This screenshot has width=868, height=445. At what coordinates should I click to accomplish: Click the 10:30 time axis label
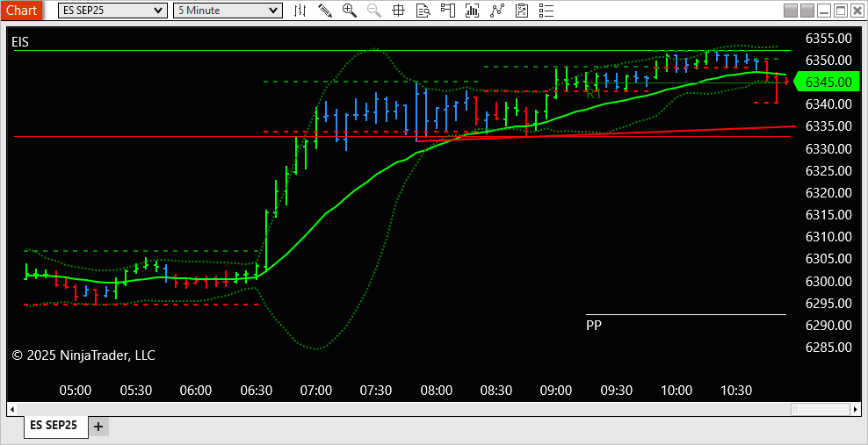(x=737, y=391)
